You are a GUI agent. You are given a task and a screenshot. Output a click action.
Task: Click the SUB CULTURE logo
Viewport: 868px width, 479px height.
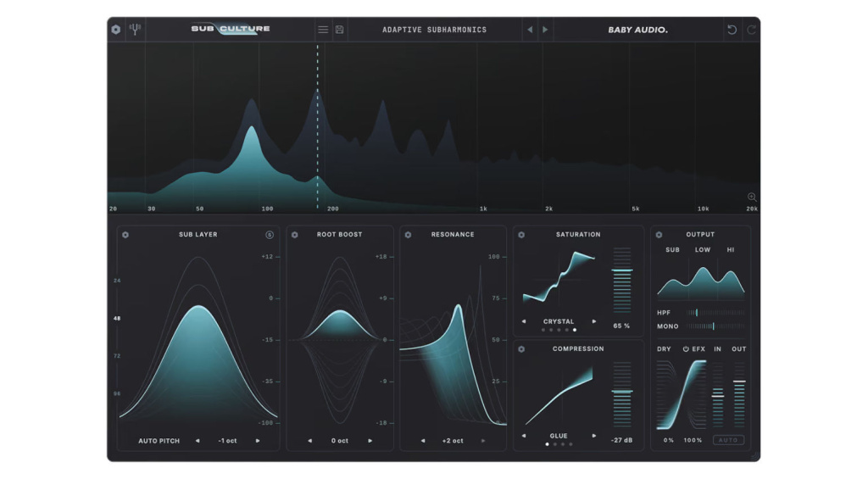pyautogui.click(x=231, y=29)
